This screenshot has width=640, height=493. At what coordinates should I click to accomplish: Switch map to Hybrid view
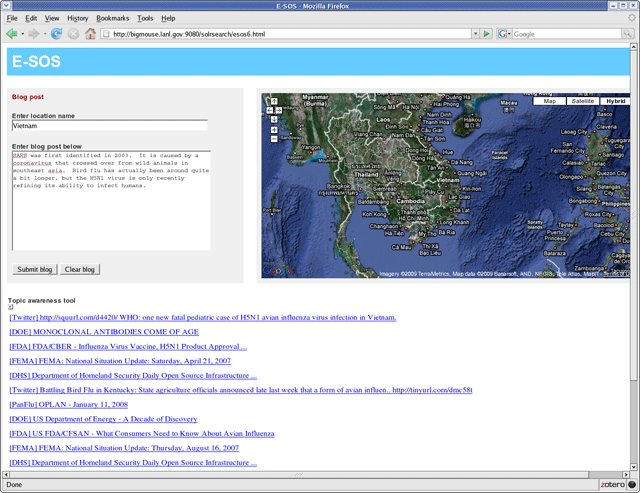coord(615,101)
